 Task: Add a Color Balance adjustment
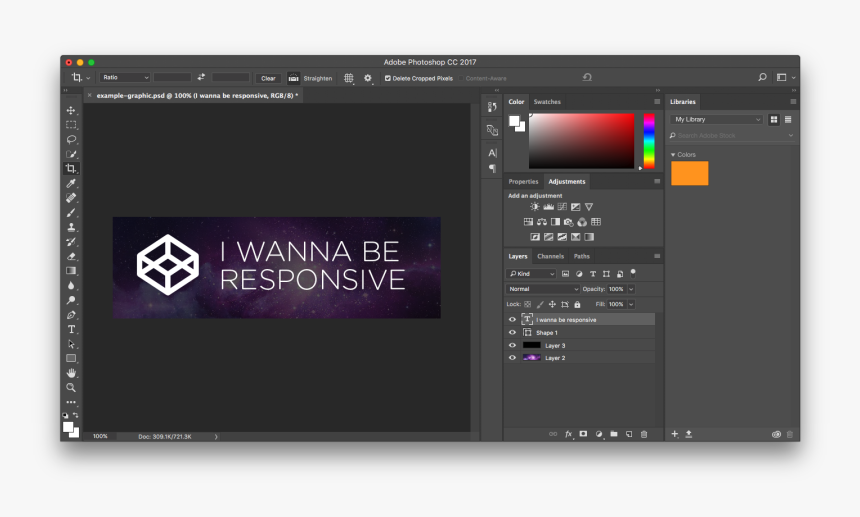[541, 222]
